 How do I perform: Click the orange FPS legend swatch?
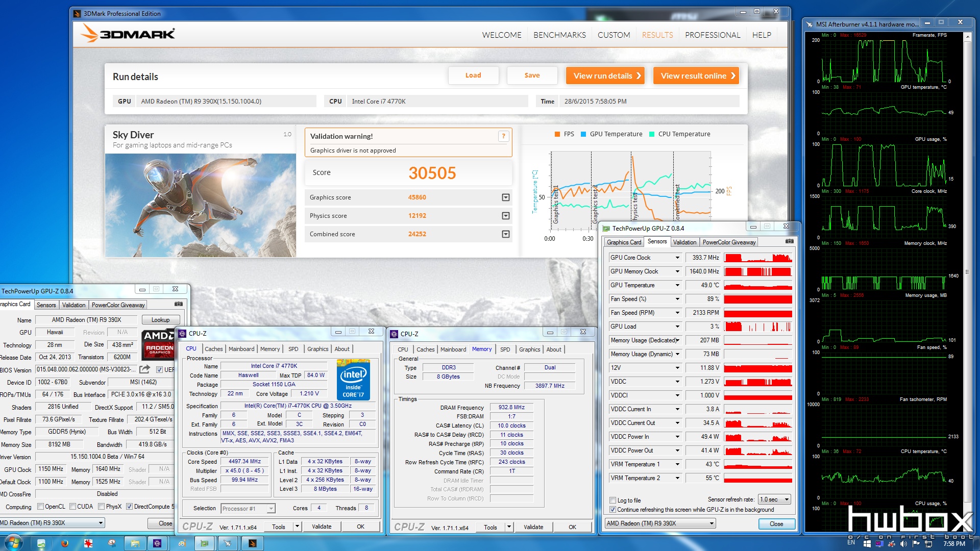click(x=557, y=134)
